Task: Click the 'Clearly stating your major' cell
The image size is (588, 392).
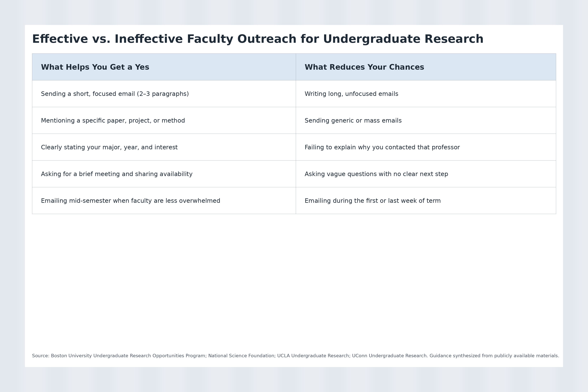Action: click(109, 148)
